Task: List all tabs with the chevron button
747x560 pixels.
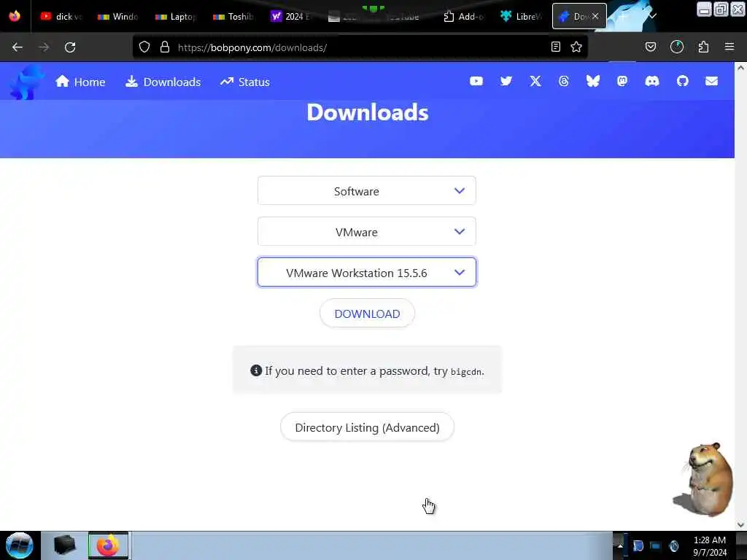Action: coord(653,16)
